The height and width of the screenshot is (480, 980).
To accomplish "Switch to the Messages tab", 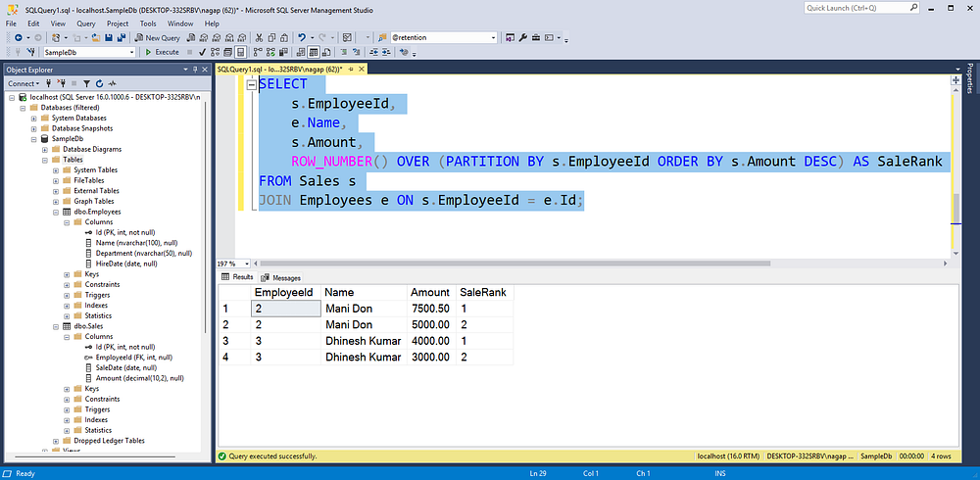I will click(281, 277).
